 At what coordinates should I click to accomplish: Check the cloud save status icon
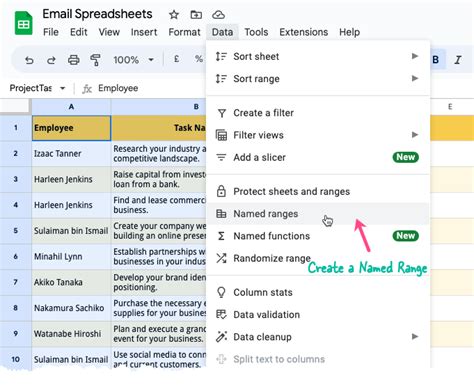point(218,15)
